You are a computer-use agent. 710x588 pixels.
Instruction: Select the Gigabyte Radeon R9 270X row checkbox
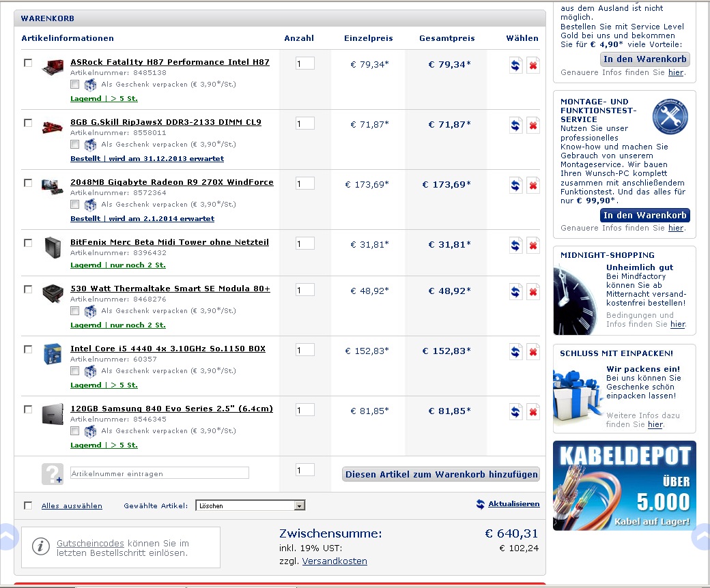[28, 183]
